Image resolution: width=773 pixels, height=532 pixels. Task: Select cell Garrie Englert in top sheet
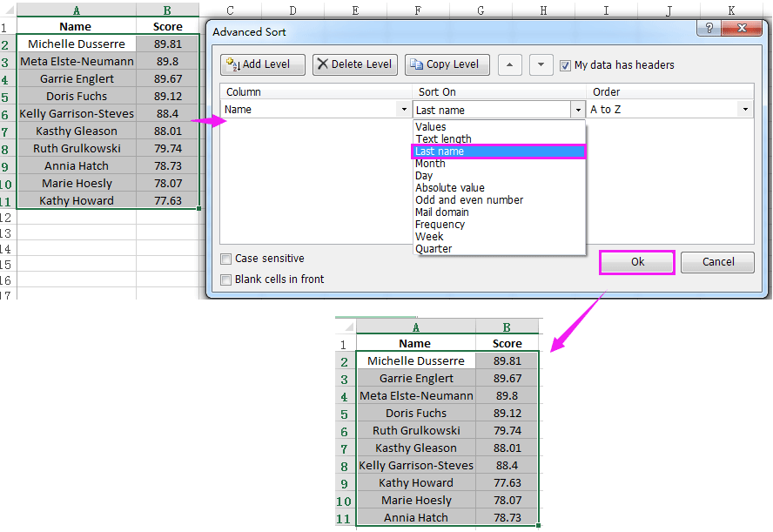pyautogui.click(x=77, y=79)
